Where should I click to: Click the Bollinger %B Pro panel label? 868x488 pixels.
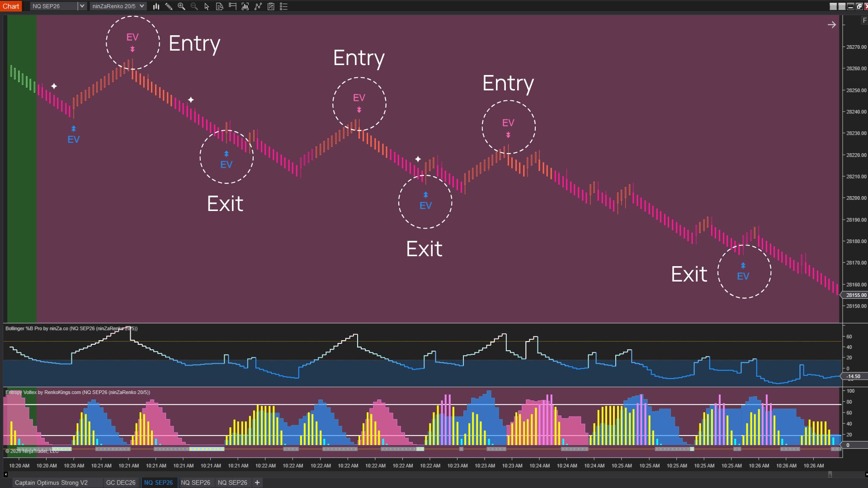pos(71,328)
